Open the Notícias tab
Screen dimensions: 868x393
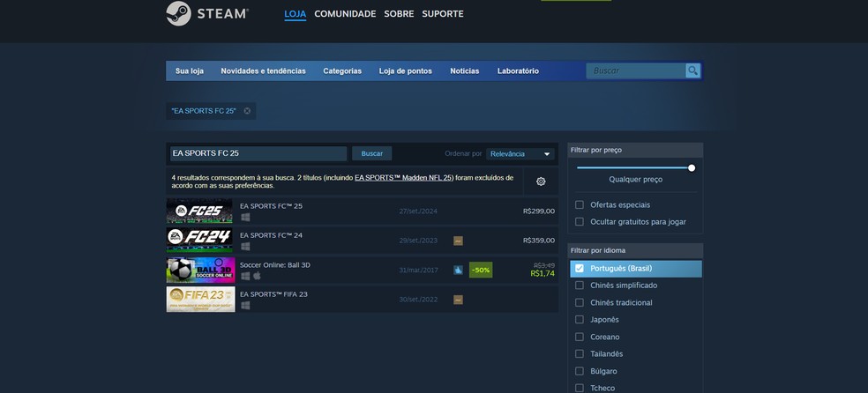[465, 70]
